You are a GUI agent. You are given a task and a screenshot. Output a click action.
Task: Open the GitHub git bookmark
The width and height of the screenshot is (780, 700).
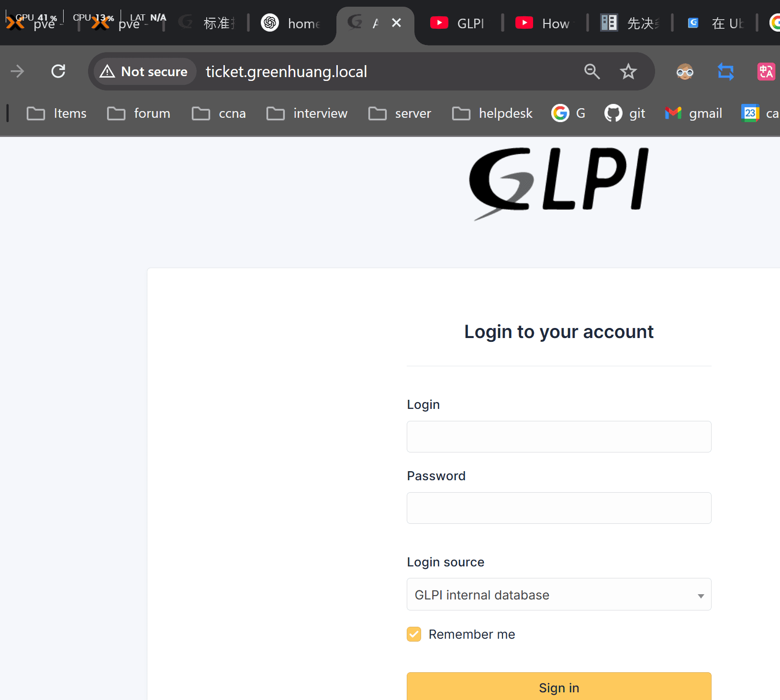(625, 113)
